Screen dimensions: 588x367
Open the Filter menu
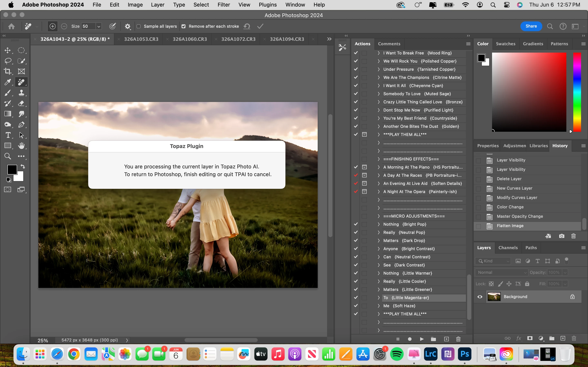[x=224, y=5]
